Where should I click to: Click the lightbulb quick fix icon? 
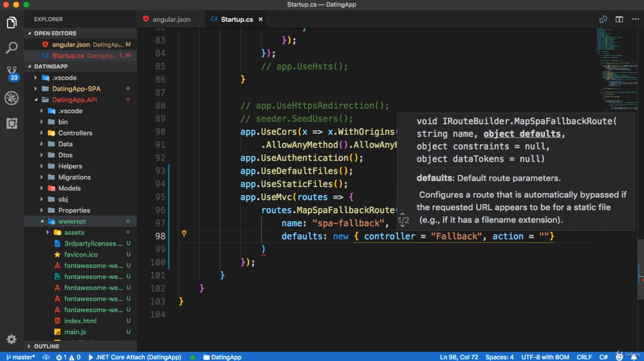tap(184, 234)
